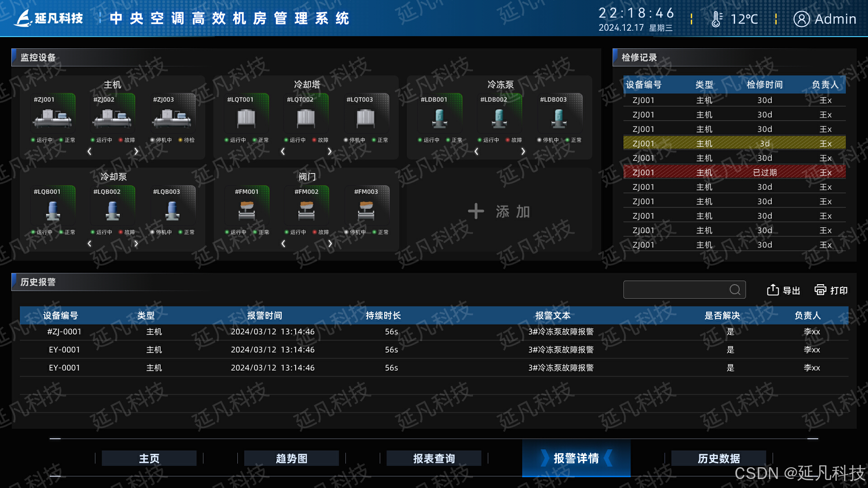Viewport: 868px width, 488px height.
Task: Click the search magnifier icon
Action: 735,290
